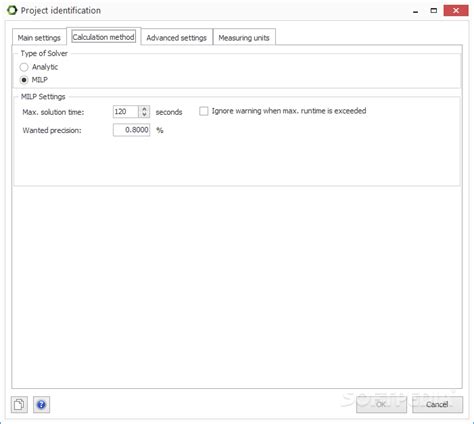Maximize the Project identification window
Screen dimensions: 474x424
point(434,10)
